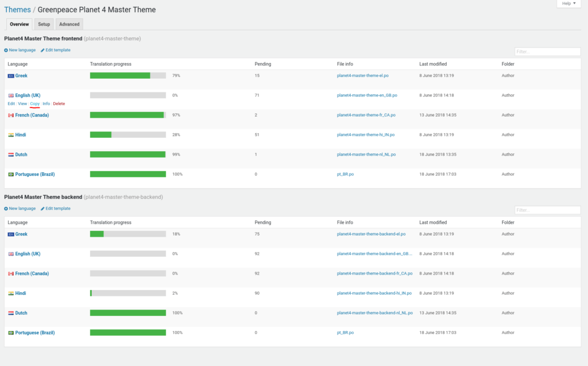The width and height of the screenshot is (588, 366).
Task: Open English (UK) frontend translation
Action: pos(28,95)
